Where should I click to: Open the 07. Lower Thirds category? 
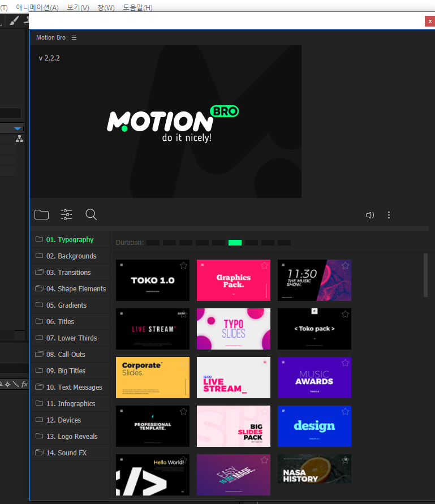[70, 338]
